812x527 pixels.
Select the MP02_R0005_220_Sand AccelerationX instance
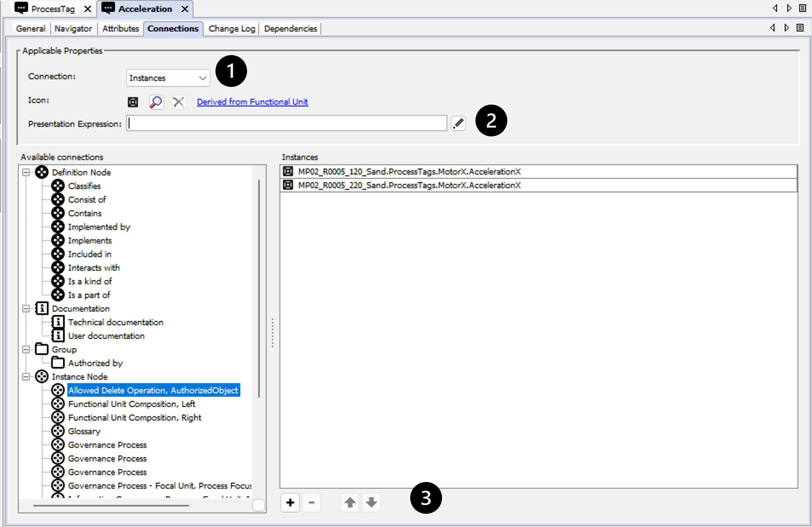pyautogui.click(x=409, y=185)
